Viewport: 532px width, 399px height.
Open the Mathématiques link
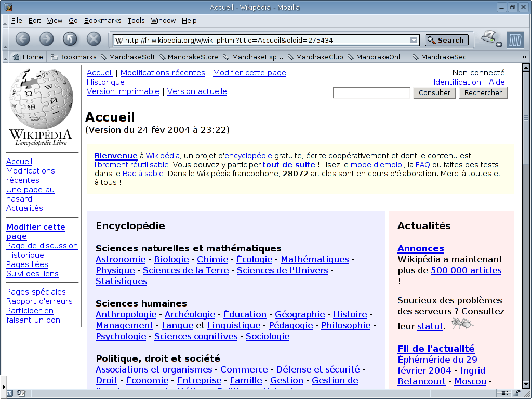[x=314, y=259]
